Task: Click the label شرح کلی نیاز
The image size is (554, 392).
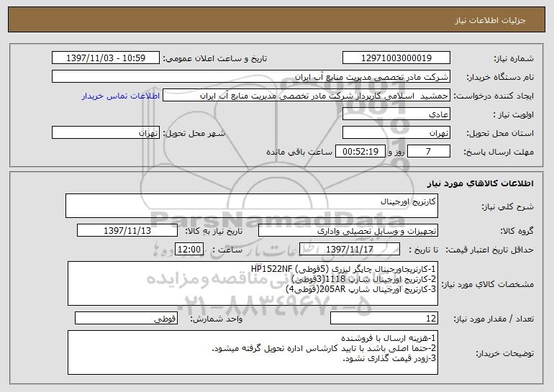Action: (x=508, y=206)
